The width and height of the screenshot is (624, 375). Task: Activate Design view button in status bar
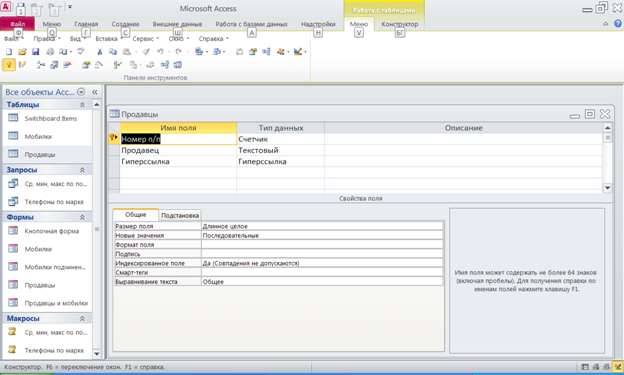[x=618, y=367]
